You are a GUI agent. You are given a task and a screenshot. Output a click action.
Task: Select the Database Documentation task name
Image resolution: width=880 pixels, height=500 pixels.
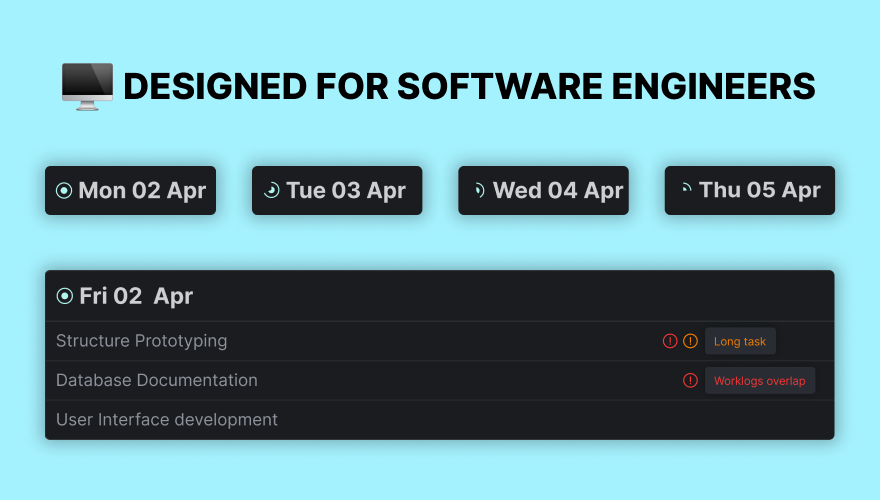[x=157, y=381]
